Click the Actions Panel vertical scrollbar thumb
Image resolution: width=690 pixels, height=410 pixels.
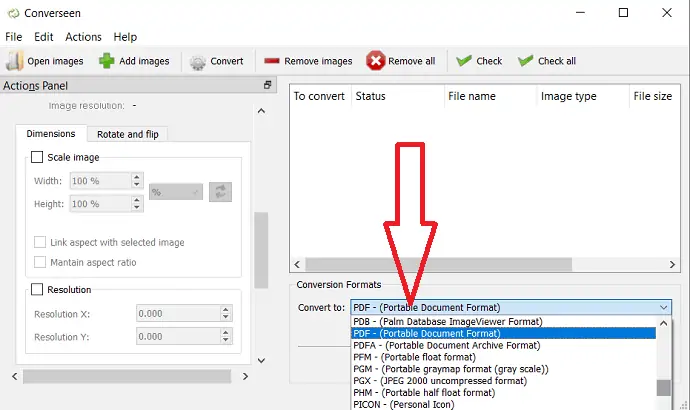[261, 250]
